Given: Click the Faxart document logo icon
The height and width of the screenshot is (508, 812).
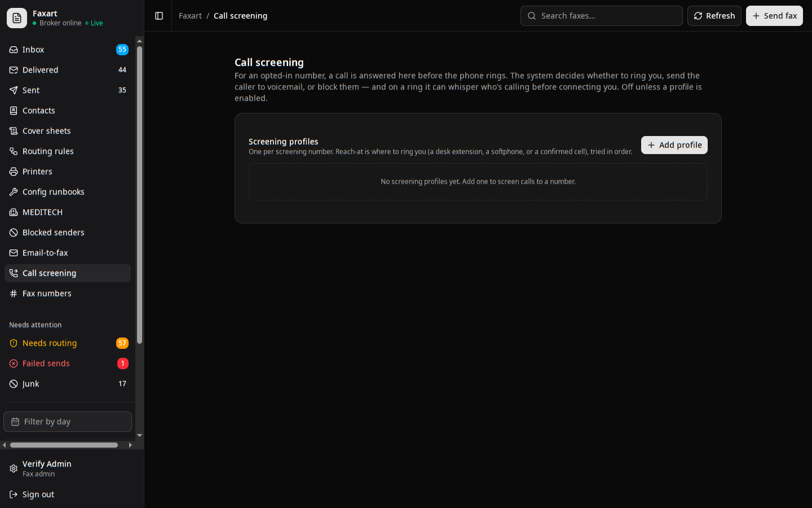Looking at the screenshot, I should tap(17, 18).
